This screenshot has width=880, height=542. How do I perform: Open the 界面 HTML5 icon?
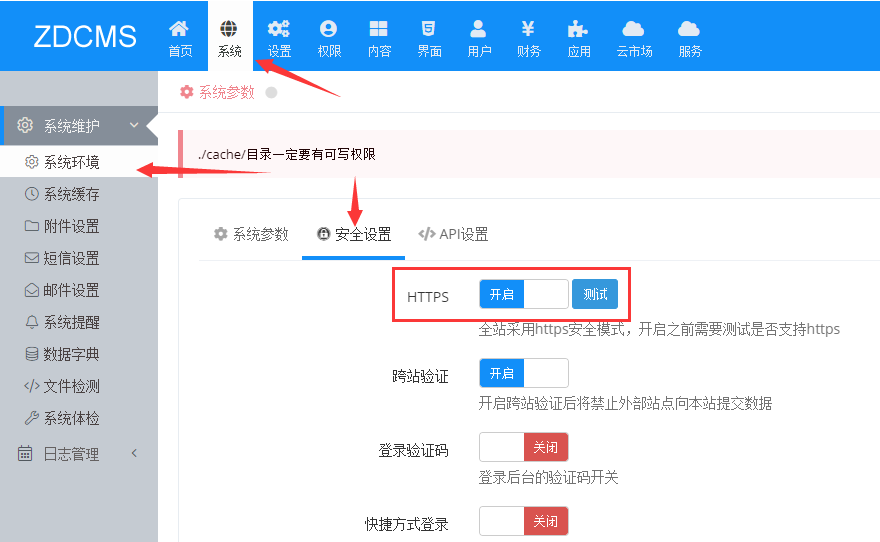428,28
